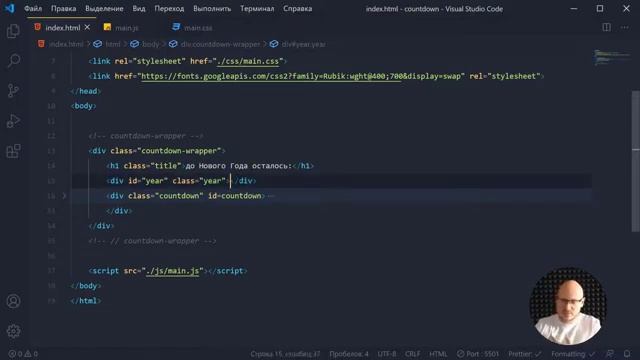
Task: Select the index.html tab
Action: [x=62, y=28]
